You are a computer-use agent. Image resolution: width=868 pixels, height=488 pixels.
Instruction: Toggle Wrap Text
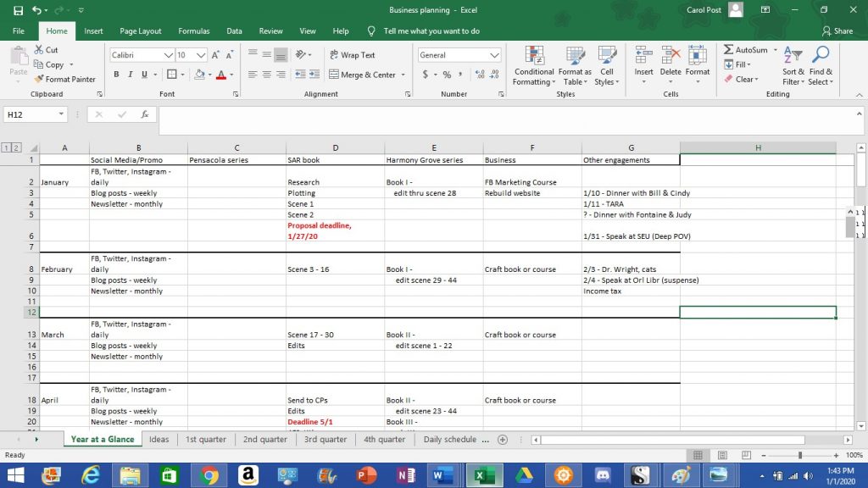point(352,55)
